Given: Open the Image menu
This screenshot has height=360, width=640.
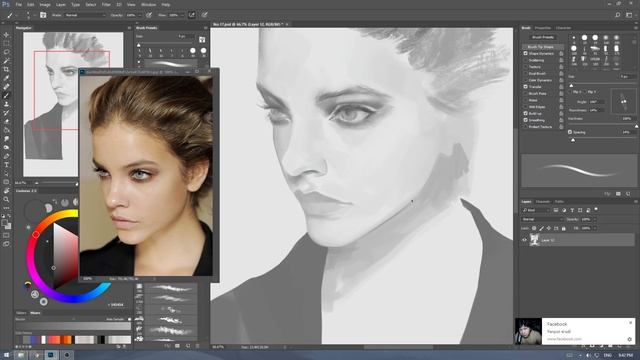Looking at the screenshot, I should [45, 4].
